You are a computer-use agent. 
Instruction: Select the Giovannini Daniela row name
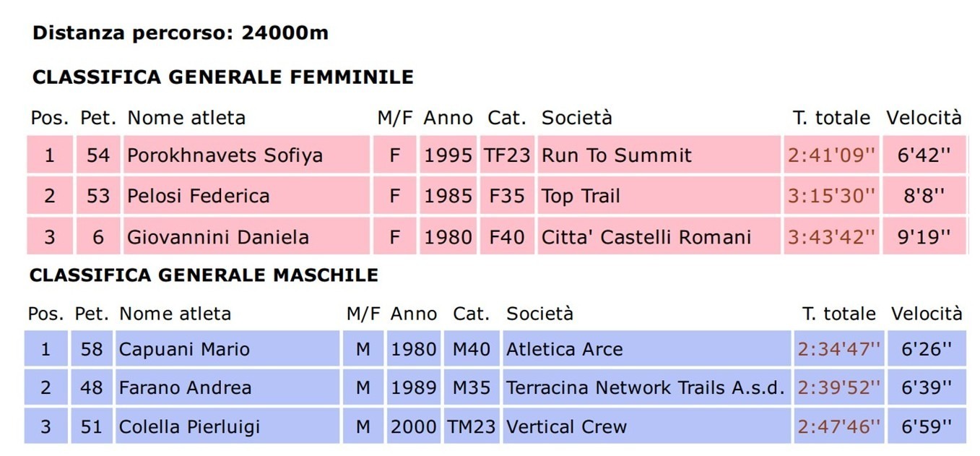(246, 236)
